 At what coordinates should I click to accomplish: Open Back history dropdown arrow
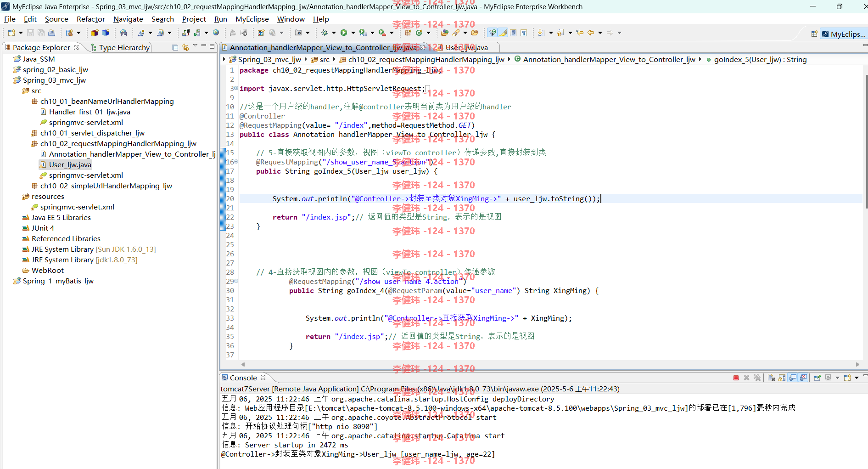600,33
